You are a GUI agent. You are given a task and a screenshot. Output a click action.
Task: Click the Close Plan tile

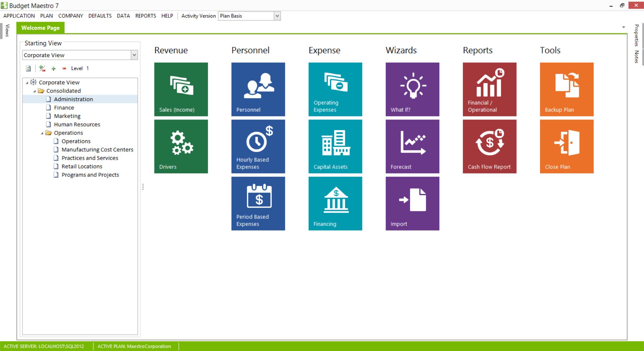click(x=567, y=146)
